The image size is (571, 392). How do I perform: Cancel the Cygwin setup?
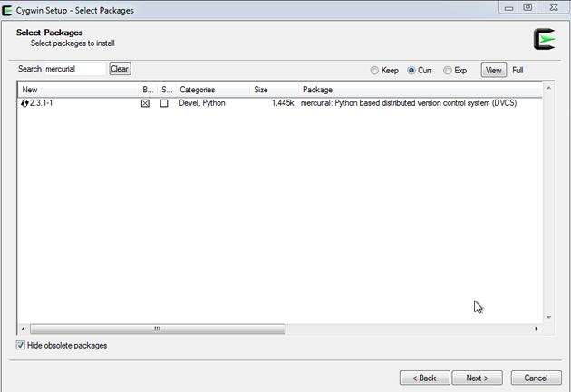pyautogui.click(x=536, y=378)
